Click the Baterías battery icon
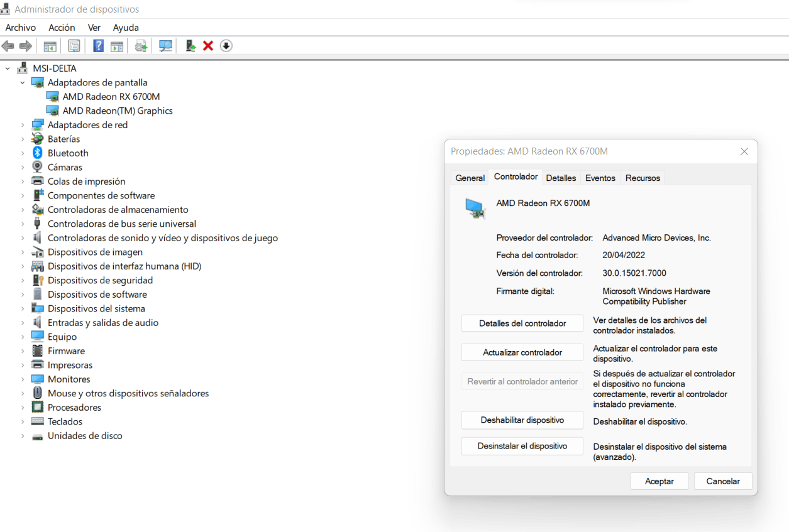Viewport: 789px width, 532px height. [38, 139]
